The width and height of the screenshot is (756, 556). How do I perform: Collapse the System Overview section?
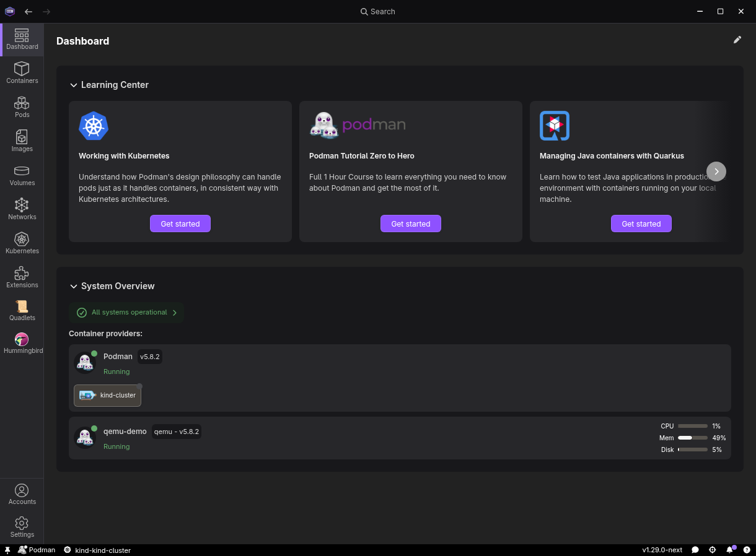point(74,286)
